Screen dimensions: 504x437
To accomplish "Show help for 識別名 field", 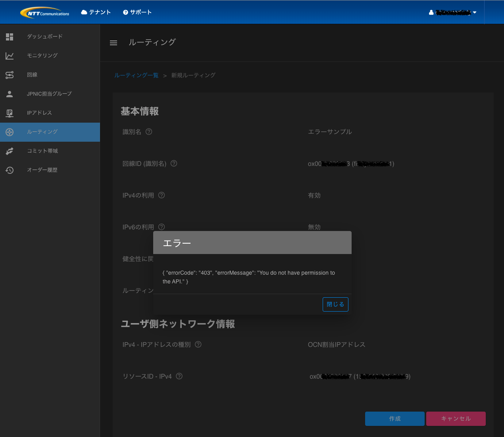I will click(148, 131).
